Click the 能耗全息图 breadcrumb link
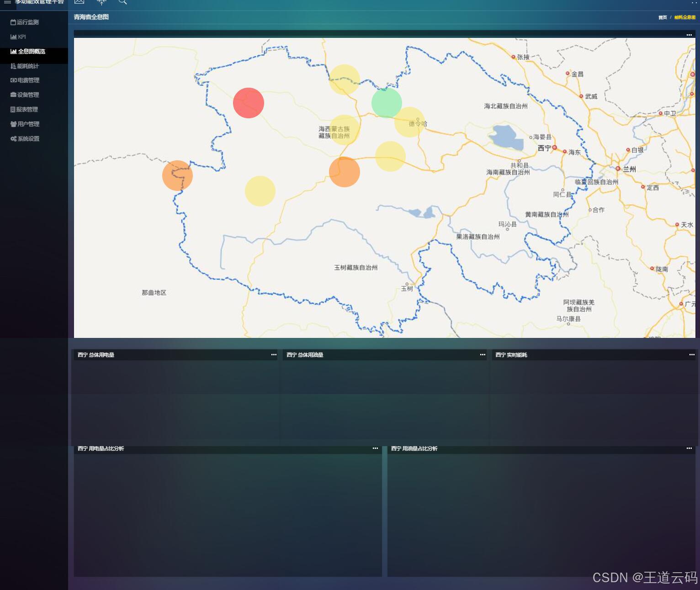Viewport: 700px width, 590px height. pyautogui.click(x=685, y=17)
